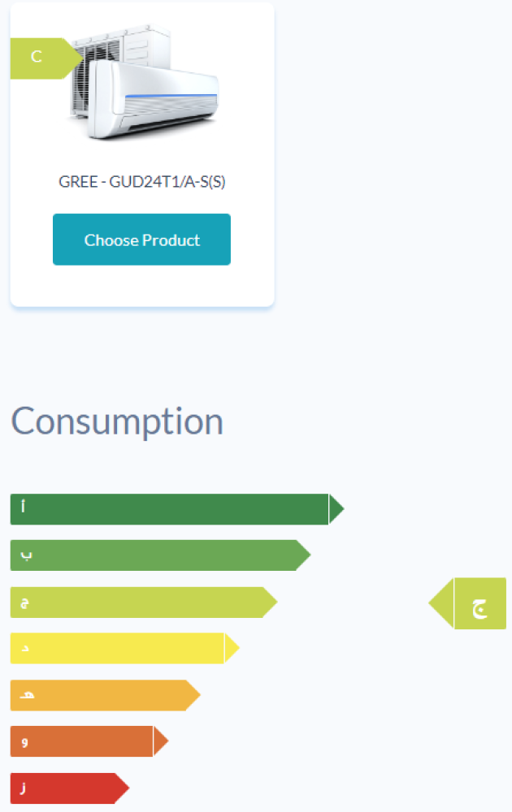512x812 pixels.
Task: Click the dark orange bar's arrowhead tip
Action: pos(160,741)
